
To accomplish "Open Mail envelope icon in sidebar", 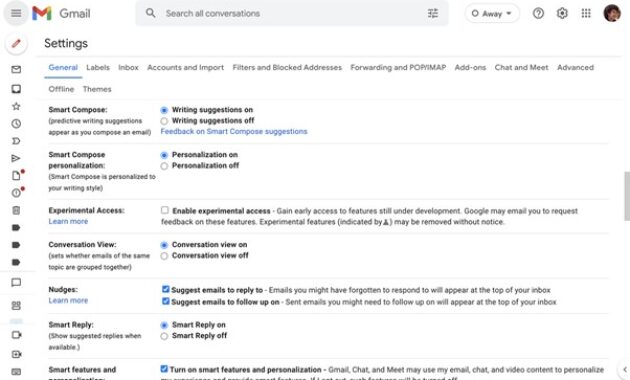I will pyautogui.click(x=16, y=69).
